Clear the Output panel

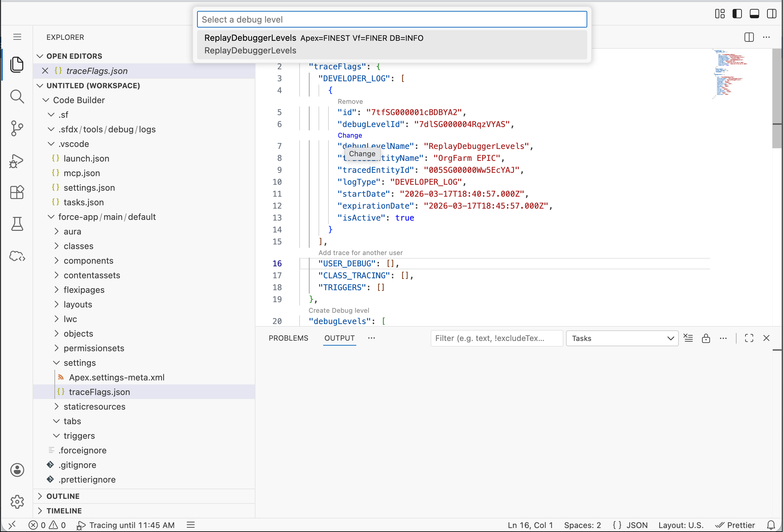[x=688, y=338]
